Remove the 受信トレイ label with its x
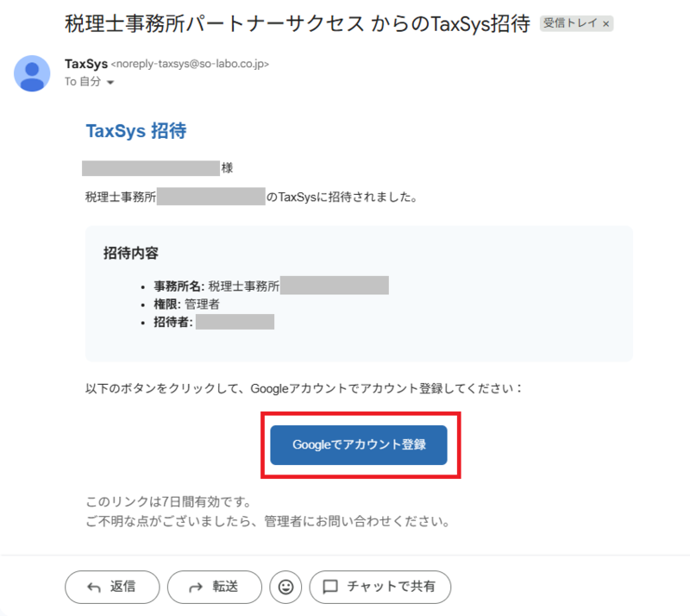The height and width of the screenshot is (616, 690). (x=606, y=24)
